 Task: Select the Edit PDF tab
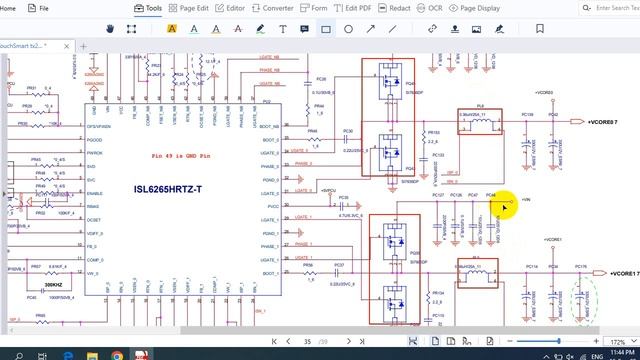pos(353,8)
